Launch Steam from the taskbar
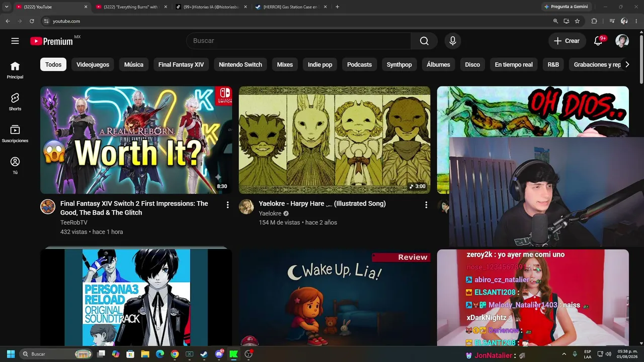This screenshot has width=644, height=362. click(x=204, y=354)
